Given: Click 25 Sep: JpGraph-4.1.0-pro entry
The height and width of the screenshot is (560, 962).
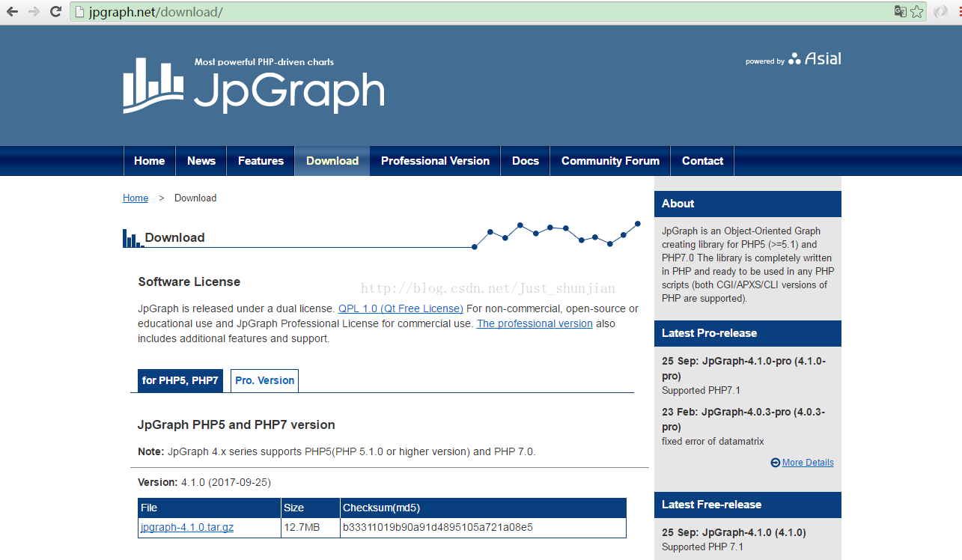Looking at the screenshot, I should click(744, 368).
